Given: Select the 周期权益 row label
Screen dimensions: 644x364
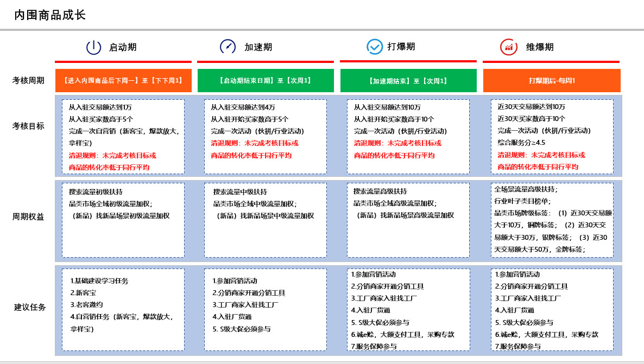Looking at the screenshot, I should [28, 216].
